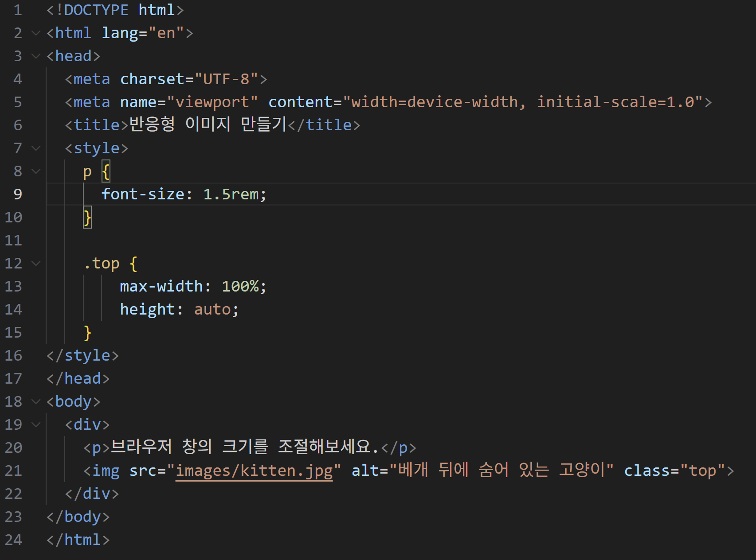This screenshot has width=756, height=560.
Task: Click the p selector in the style block
Action: pos(87,172)
